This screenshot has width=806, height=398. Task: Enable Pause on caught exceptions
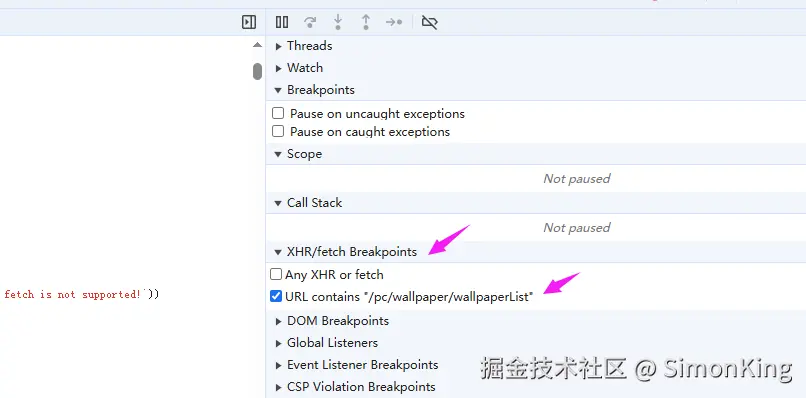[278, 131]
